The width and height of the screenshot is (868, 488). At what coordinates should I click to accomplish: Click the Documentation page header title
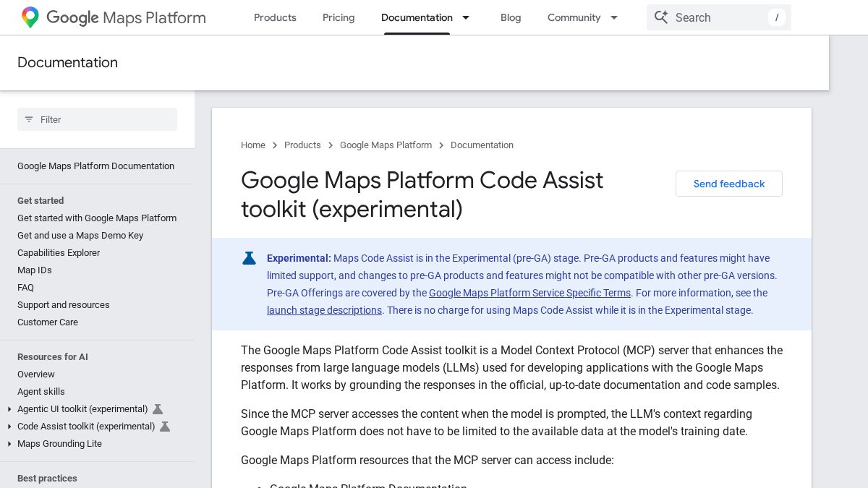[x=67, y=62]
